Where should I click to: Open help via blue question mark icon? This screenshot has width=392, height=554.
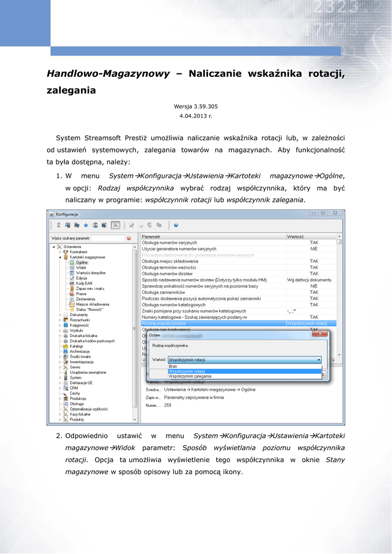[x=176, y=225]
